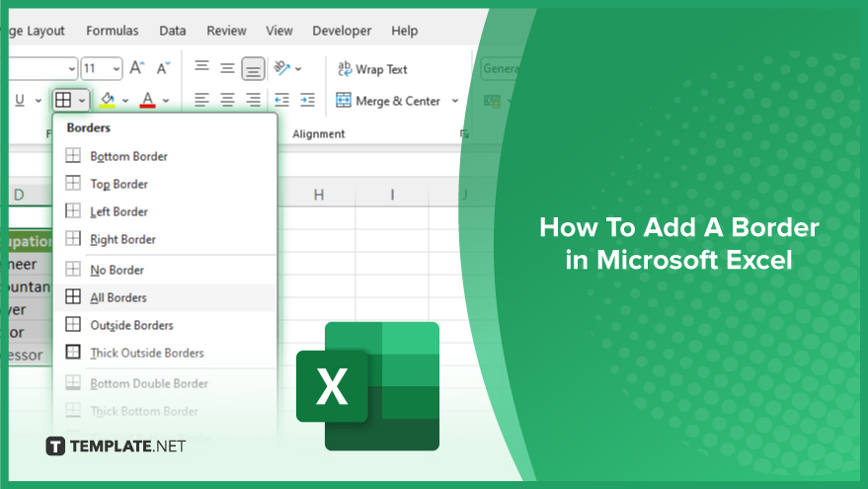Image resolution: width=868 pixels, height=489 pixels.
Task: Select Thick Bottom Border
Action: click(x=165, y=411)
